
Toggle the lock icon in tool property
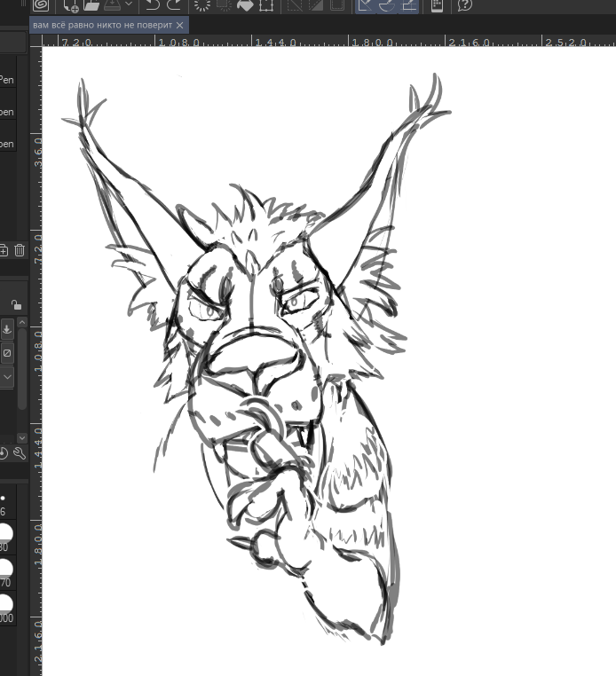(16, 304)
